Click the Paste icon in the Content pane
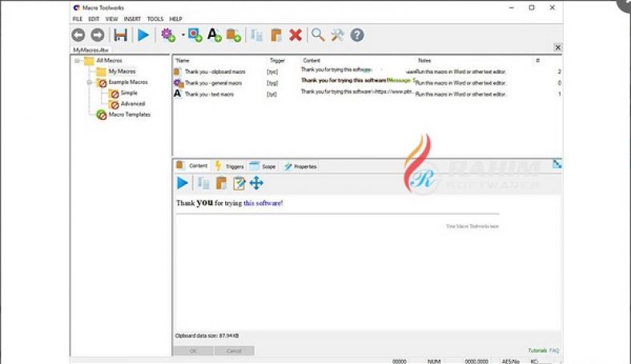Screen dimensions: 631x364 221,183
